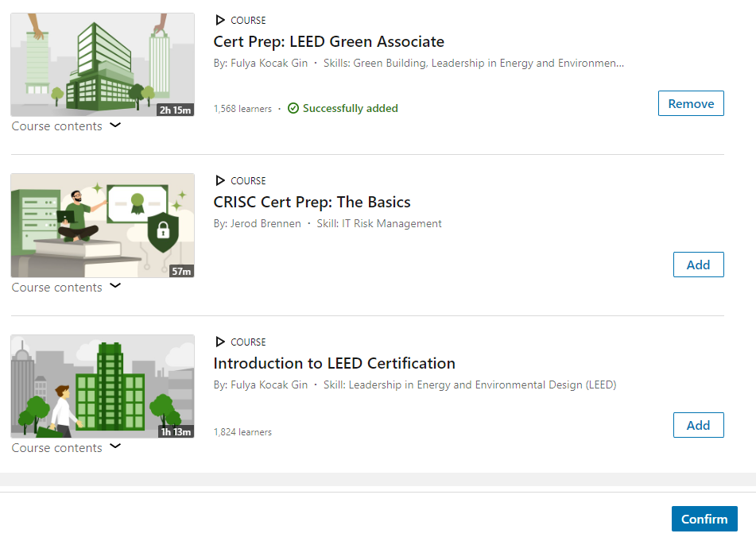
Task: Open the CRISC Cert Prep course thumbnail
Action: tap(103, 226)
